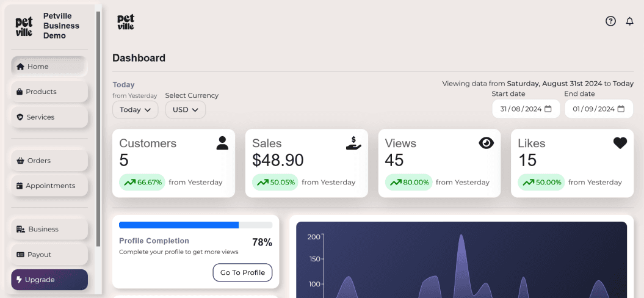Click the Likes 50.00% trend badge
The image size is (644, 298).
[x=541, y=182]
